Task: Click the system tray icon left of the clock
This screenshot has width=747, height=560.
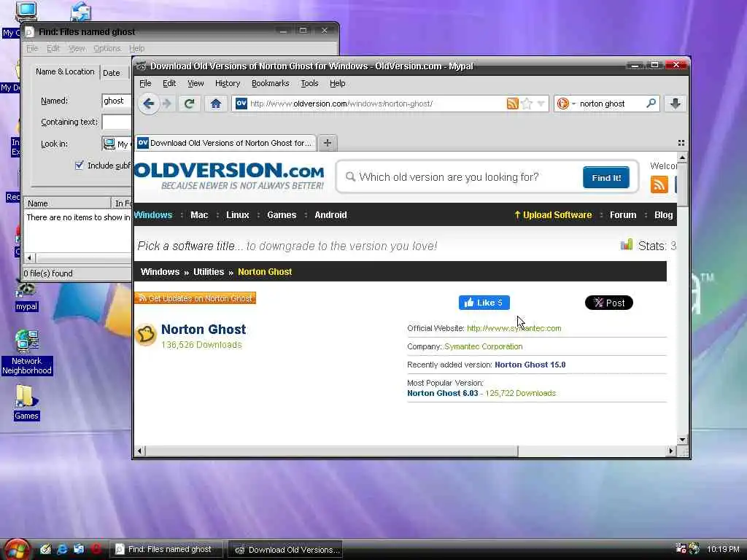Action: 694,549
